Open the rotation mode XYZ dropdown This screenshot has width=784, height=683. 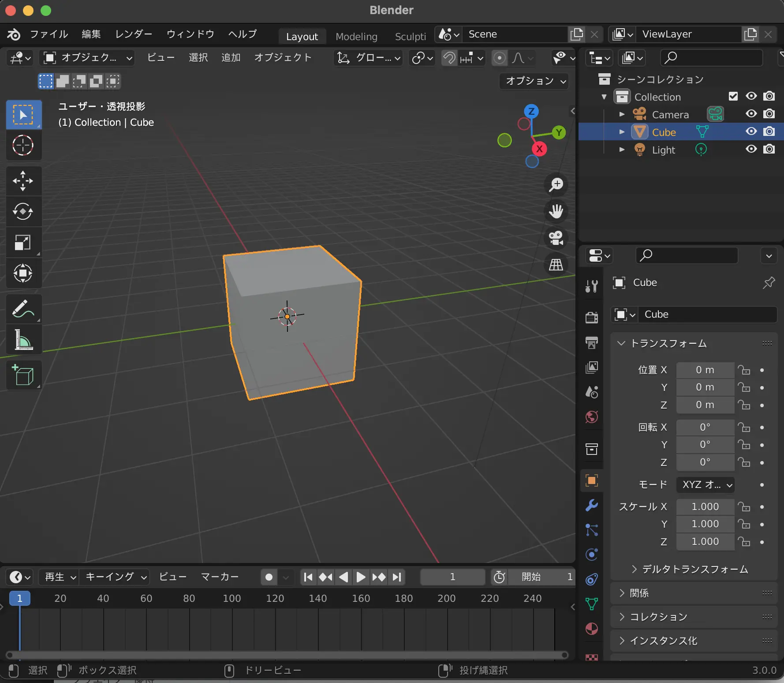(705, 484)
